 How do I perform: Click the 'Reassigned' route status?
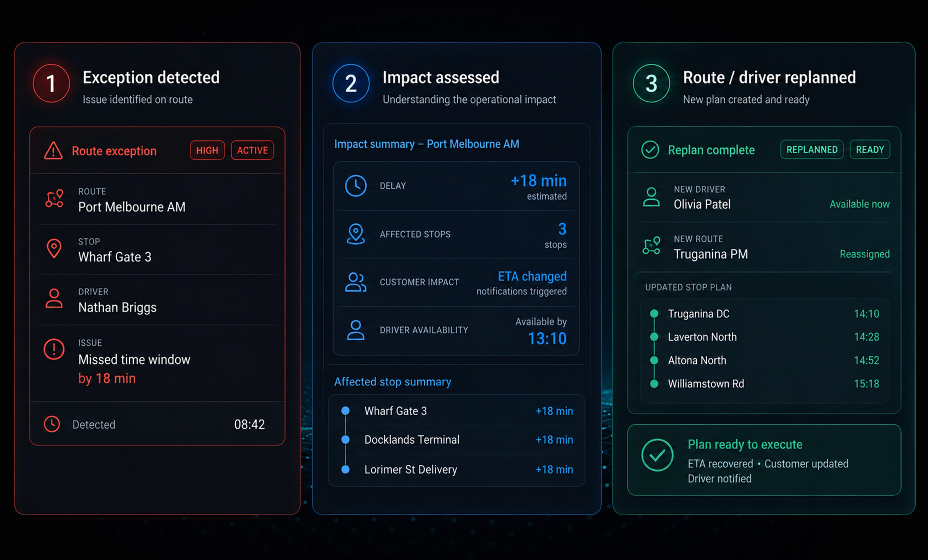point(865,254)
